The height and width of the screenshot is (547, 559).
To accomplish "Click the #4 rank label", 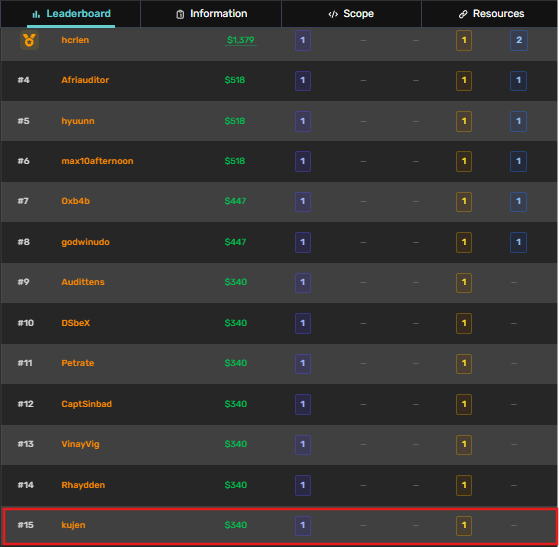I will [24, 80].
